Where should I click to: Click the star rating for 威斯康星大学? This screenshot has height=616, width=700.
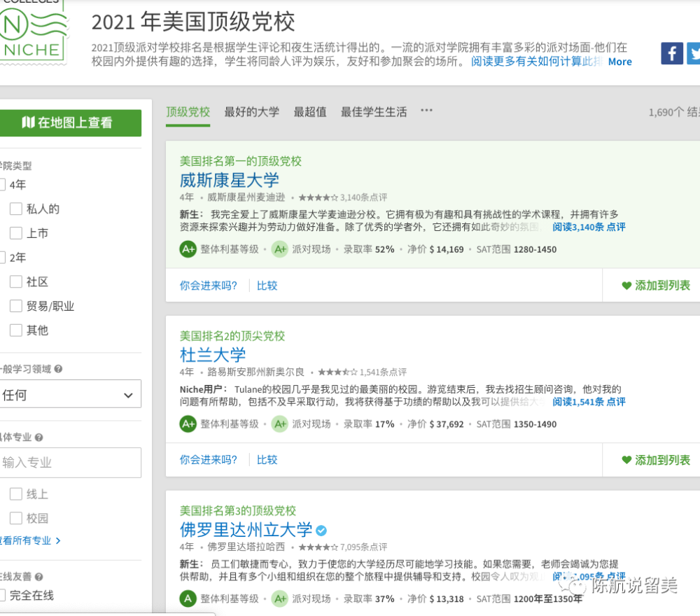click(318, 197)
